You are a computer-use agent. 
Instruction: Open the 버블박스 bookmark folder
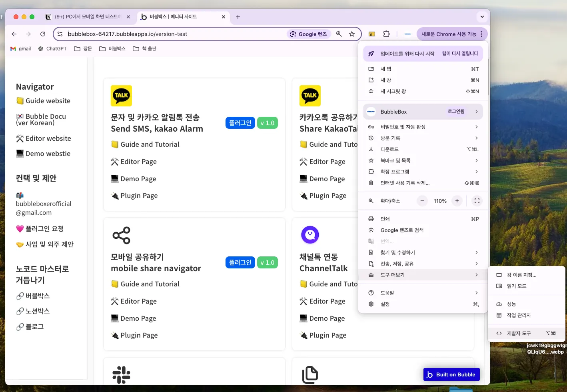tap(112, 49)
